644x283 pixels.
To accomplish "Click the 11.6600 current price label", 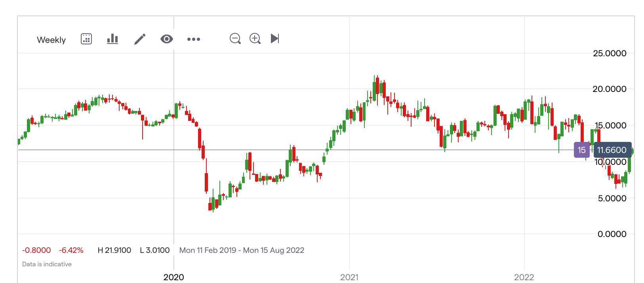I will (612, 150).
